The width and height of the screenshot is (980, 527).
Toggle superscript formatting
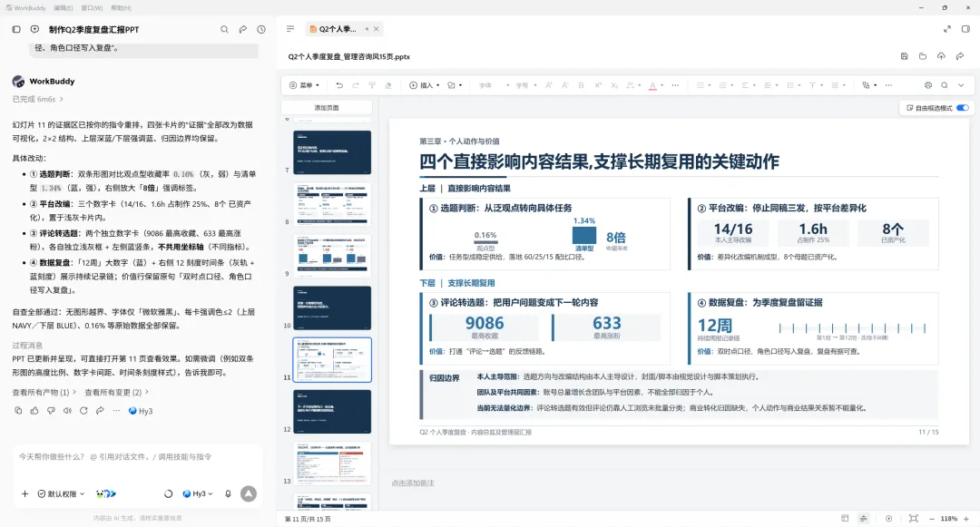[597, 85]
